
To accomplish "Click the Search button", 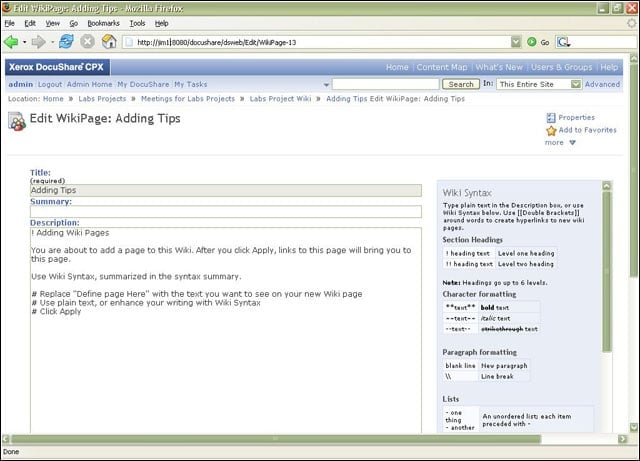I will pyautogui.click(x=461, y=84).
